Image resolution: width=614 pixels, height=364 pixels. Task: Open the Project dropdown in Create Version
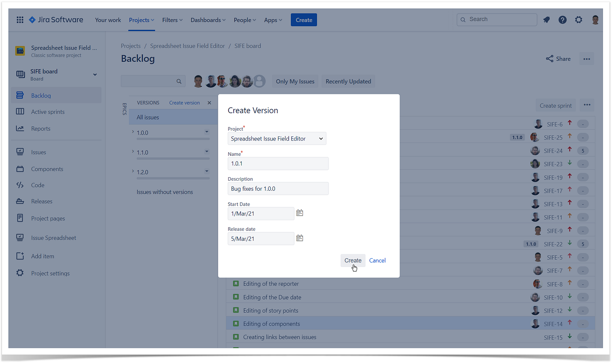(277, 139)
